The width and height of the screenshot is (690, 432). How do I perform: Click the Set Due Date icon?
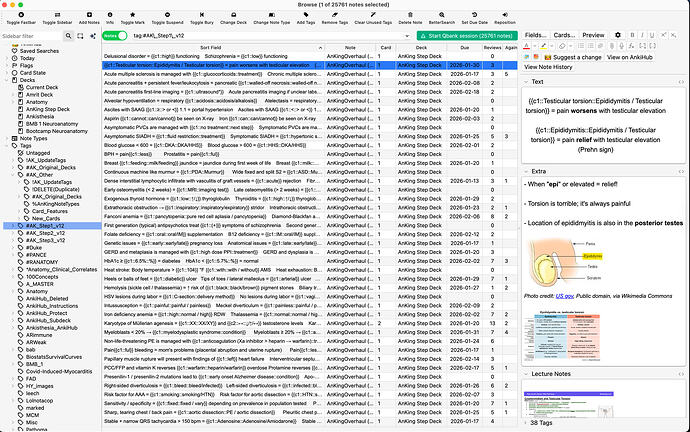click(474, 15)
